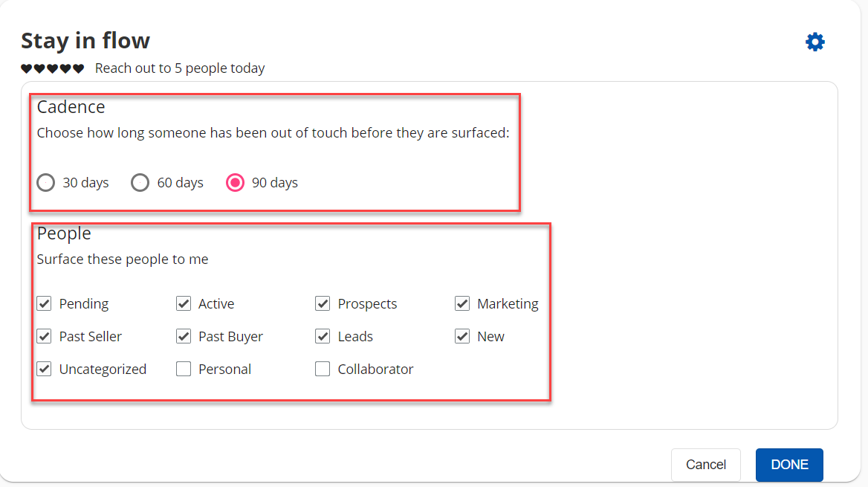The width and height of the screenshot is (868, 487).
Task: Uncheck the Active checkbox
Action: click(184, 303)
